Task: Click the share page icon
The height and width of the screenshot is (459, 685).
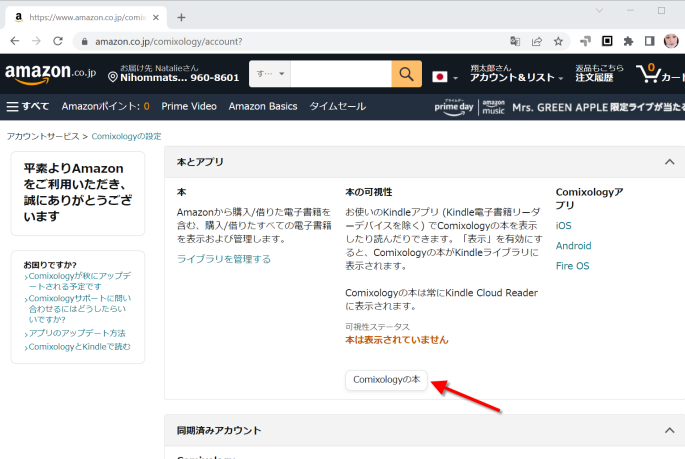Action: 536,41
